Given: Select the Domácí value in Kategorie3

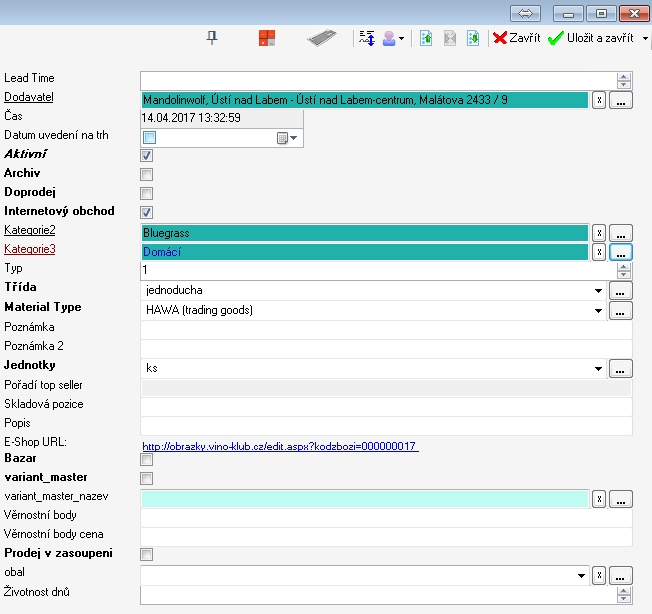Looking at the screenshot, I should (365, 252).
